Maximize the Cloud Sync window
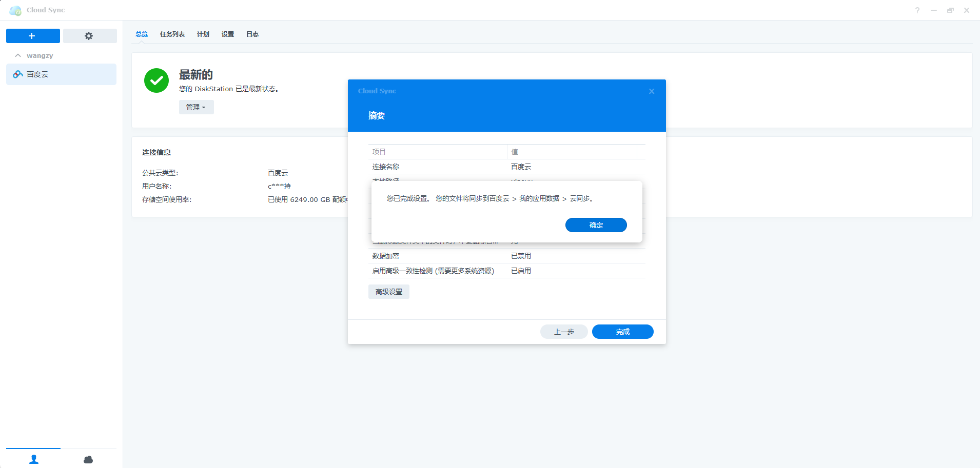Image resolution: width=980 pixels, height=468 pixels. point(950,10)
